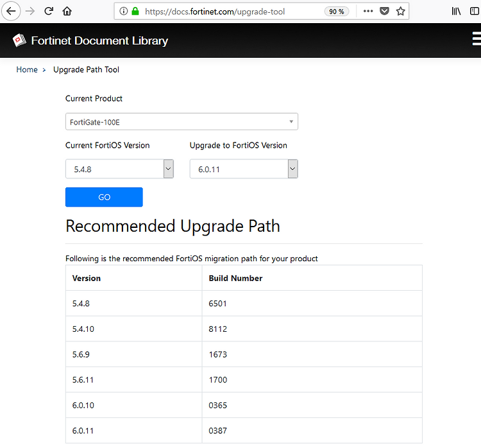The image size is (481, 448).
Task: Bookmark this page with star icon
Action: coord(400,12)
